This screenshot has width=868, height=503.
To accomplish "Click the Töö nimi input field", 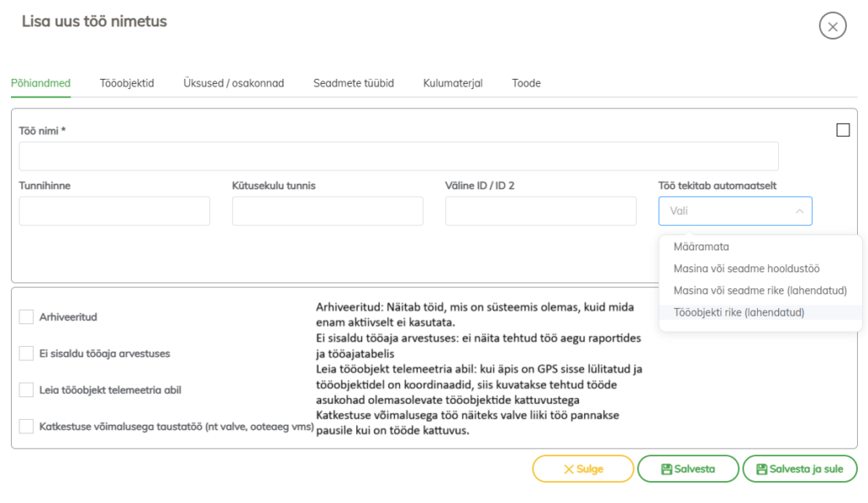I will click(x=398, y=156).
